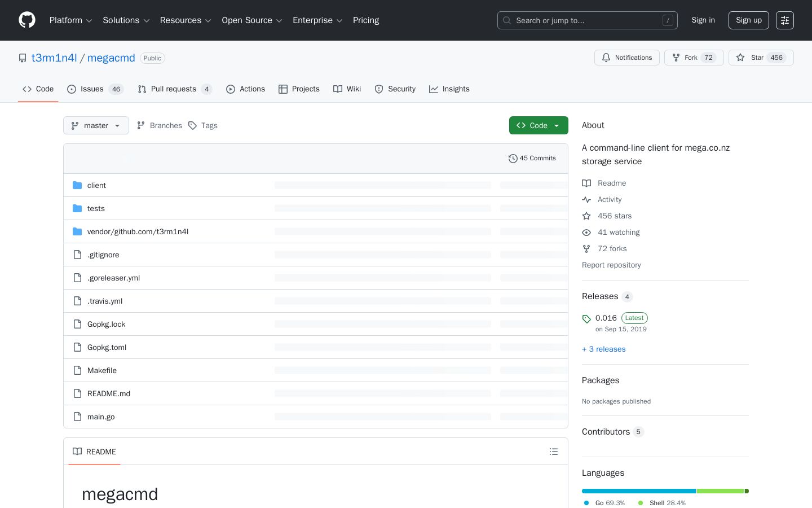Open the Actions tab

pos(245,89)
